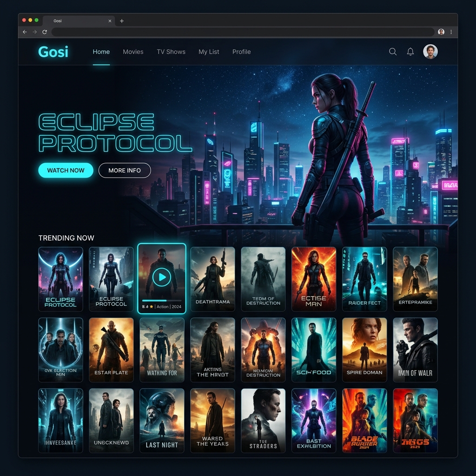Go to the Home nav tab

point(101,52)
